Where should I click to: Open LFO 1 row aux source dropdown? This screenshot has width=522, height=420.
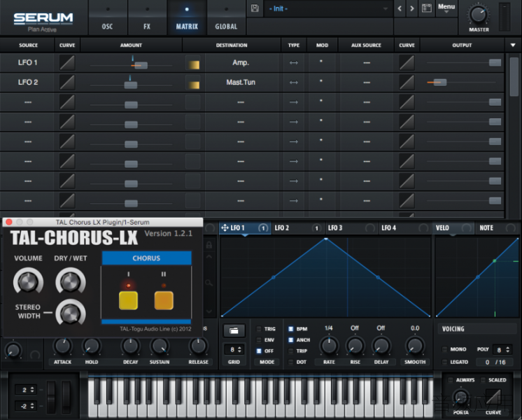click(x=367, y=62)
